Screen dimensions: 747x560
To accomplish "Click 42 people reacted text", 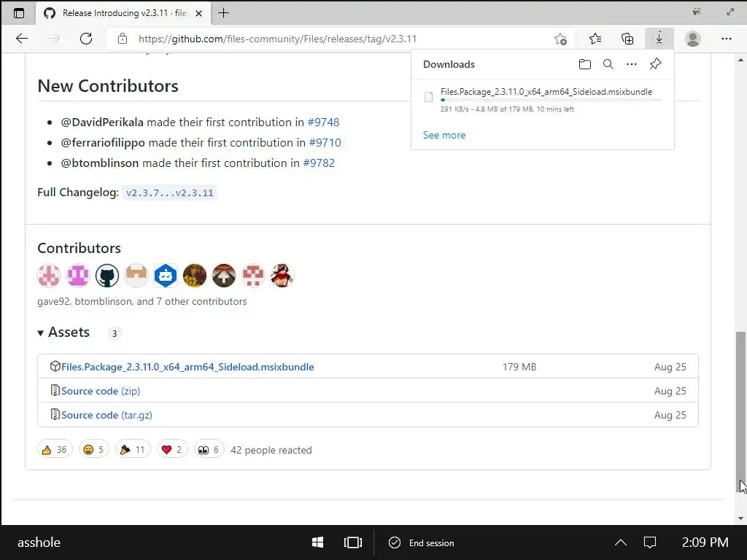I will [271, 450].
